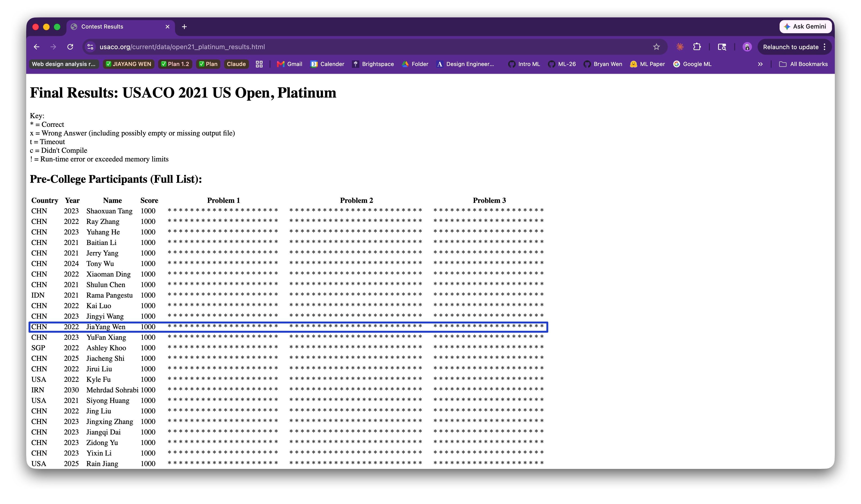Click the Problem 2 column header
Image resolution: width=861 pixels, height=504 pixels.
pos(356,200)
